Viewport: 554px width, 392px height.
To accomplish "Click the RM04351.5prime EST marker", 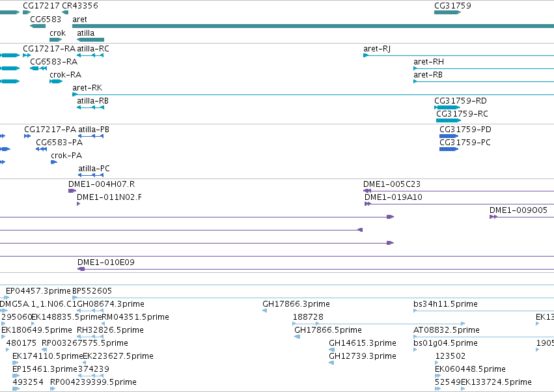I will 103,324.
